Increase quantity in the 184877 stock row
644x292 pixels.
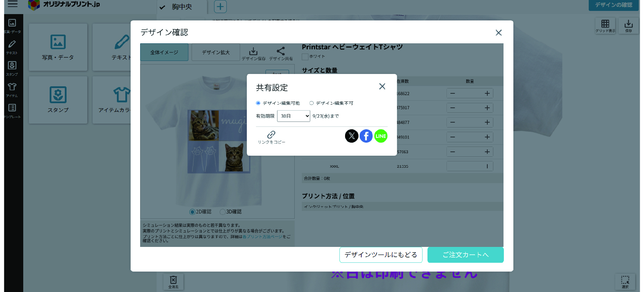point(487,122)
